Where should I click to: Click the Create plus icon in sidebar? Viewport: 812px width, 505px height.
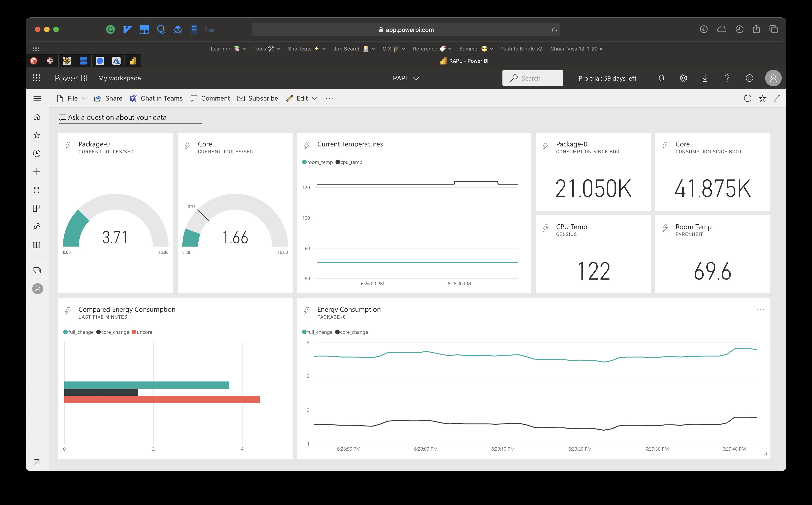click(x=37, y=172)
